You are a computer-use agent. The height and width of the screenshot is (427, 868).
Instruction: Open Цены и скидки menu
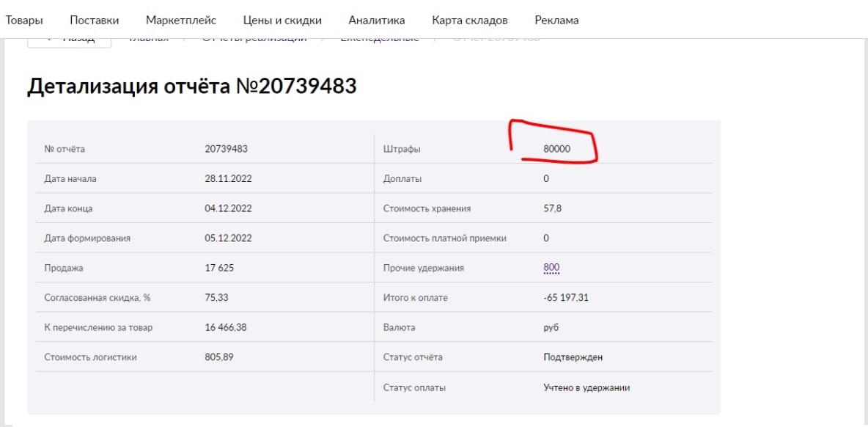click(282, 21)
